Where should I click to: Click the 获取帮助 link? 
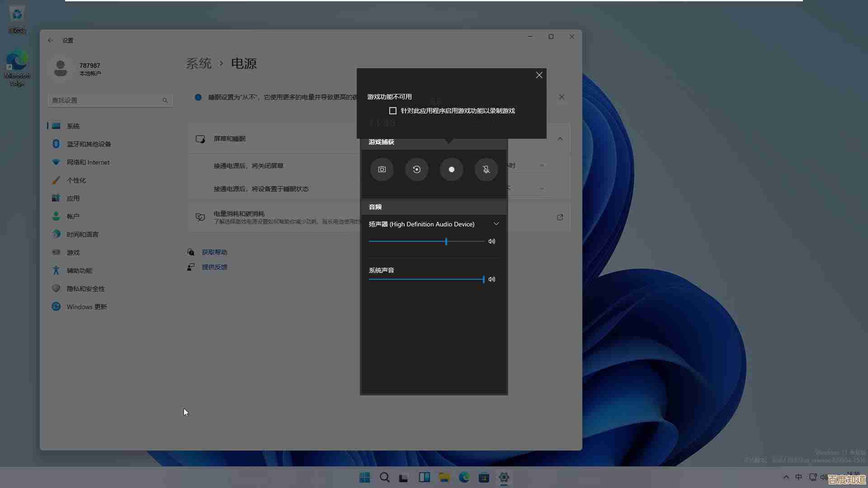[214, 252]
